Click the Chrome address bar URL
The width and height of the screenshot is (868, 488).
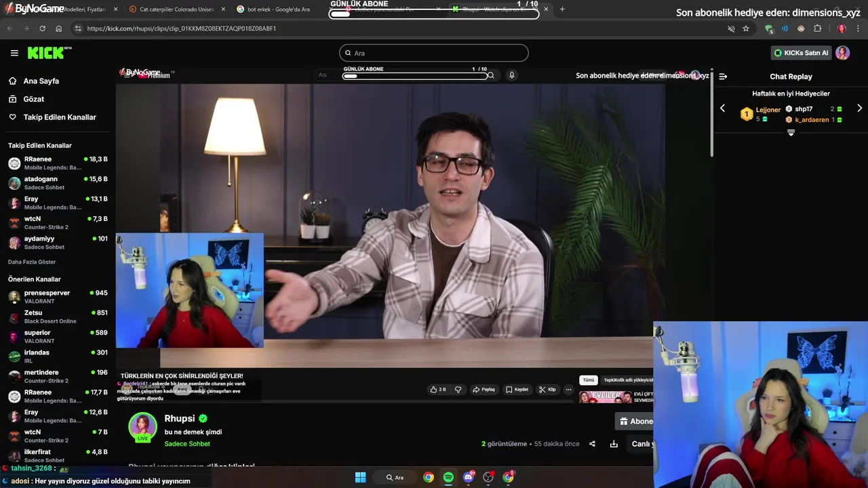(x=182, y=28)
